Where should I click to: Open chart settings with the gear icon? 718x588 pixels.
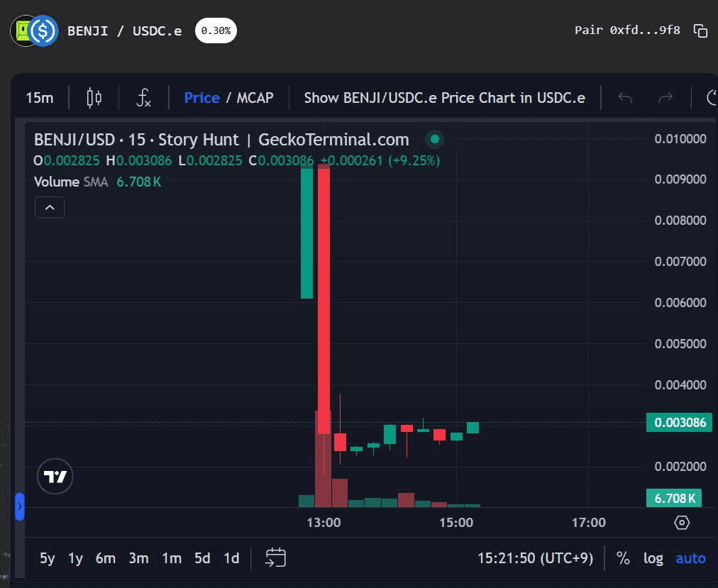point(681,522)
